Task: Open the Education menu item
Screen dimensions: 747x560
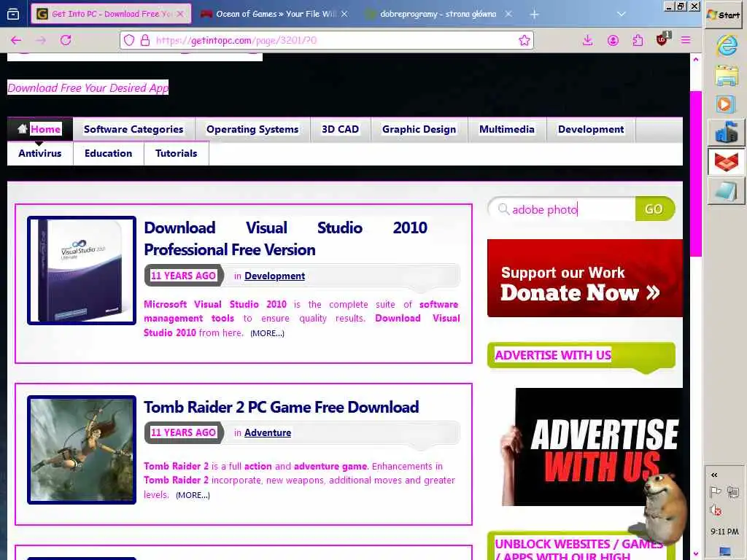Action: 108,153
